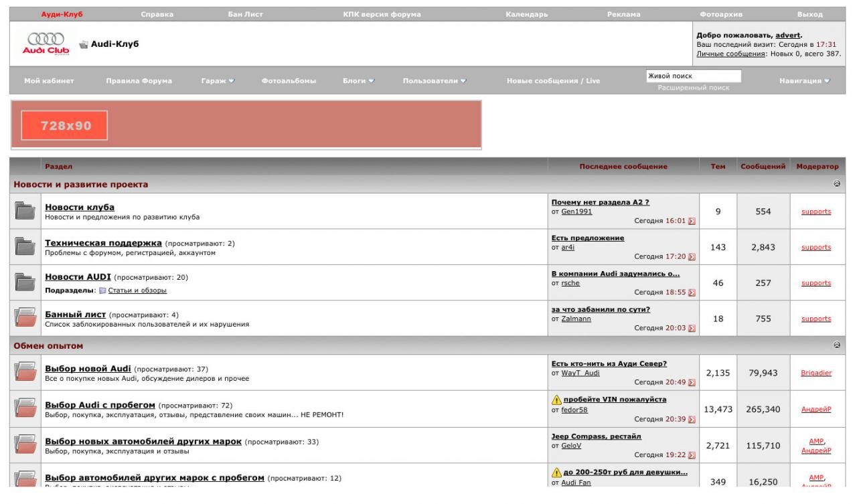Screen dimensions: 857x504
Task: Click small icon beside Audi-Клуб title
Action: tap(84, 45)
